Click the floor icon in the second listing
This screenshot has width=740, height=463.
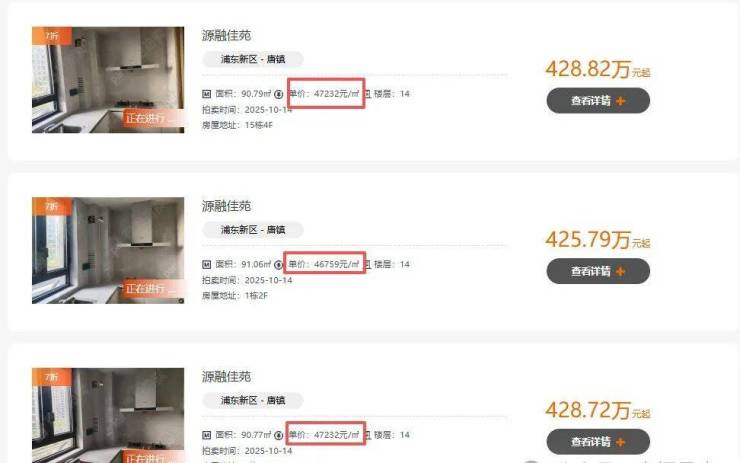(x=368, y=264)
